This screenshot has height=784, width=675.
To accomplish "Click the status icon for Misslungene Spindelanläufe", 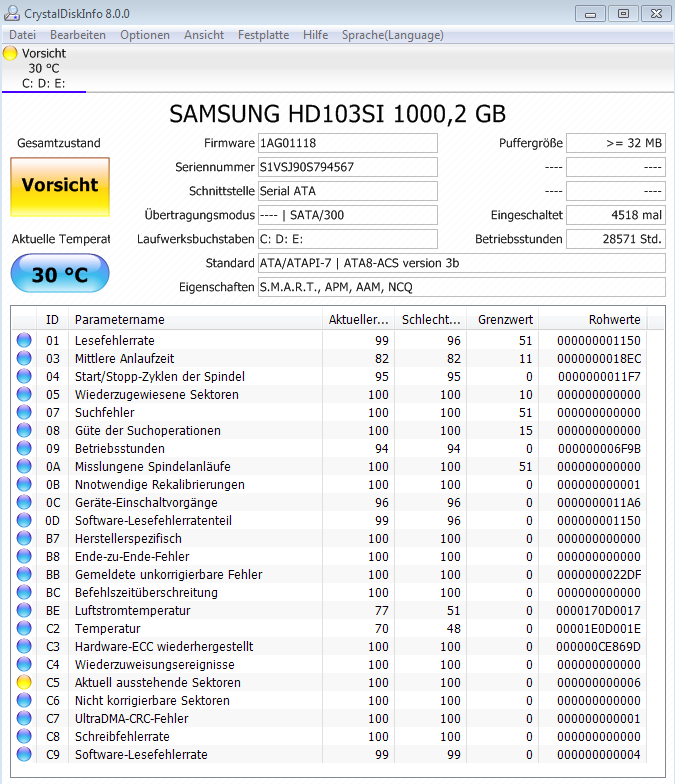I will [x=24, y=466].
